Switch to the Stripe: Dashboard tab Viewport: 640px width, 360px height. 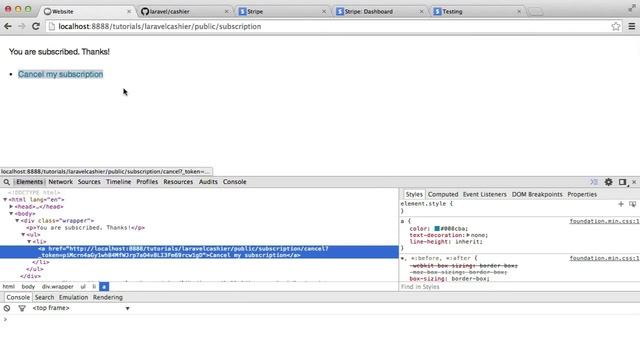(379, 11)
